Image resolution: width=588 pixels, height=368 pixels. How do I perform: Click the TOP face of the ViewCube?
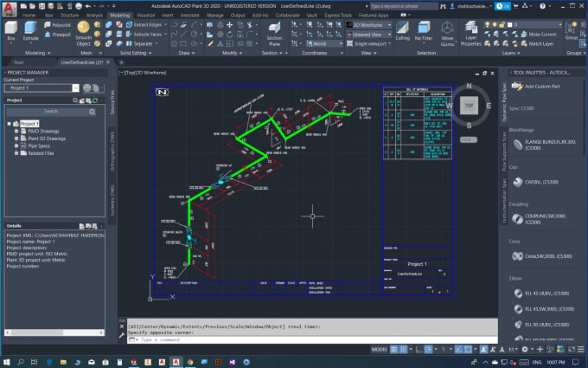point(470,106)
